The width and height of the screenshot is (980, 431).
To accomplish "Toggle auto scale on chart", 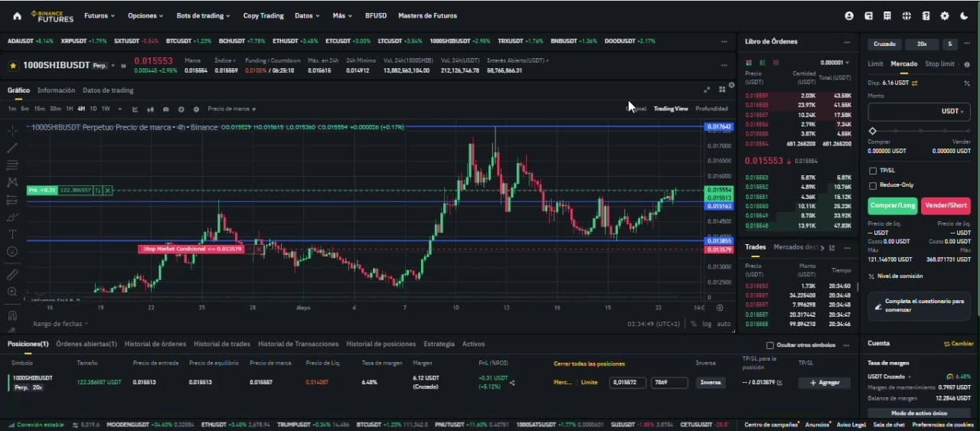I will tap(724, 324).
